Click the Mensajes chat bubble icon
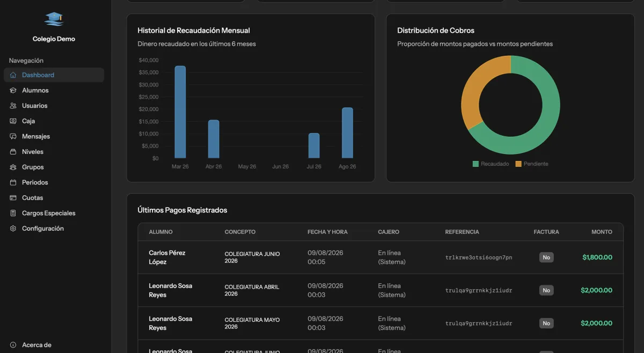Image resolution: width=644 pixels, height=353 pixels. pyautogui.click(x=13, y=136)
